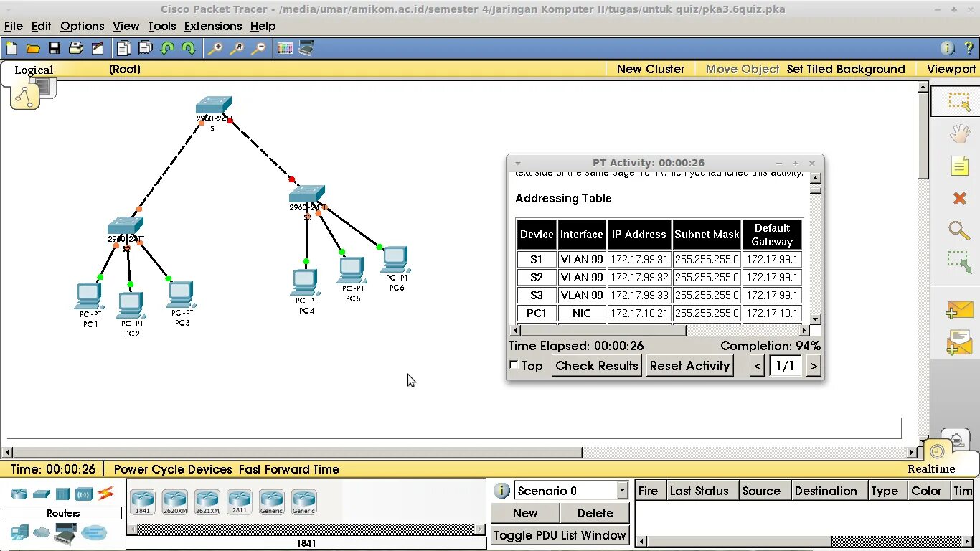Click the Check Results button
Viewport: 980px width, 551px height.
(x=596, y=366)
